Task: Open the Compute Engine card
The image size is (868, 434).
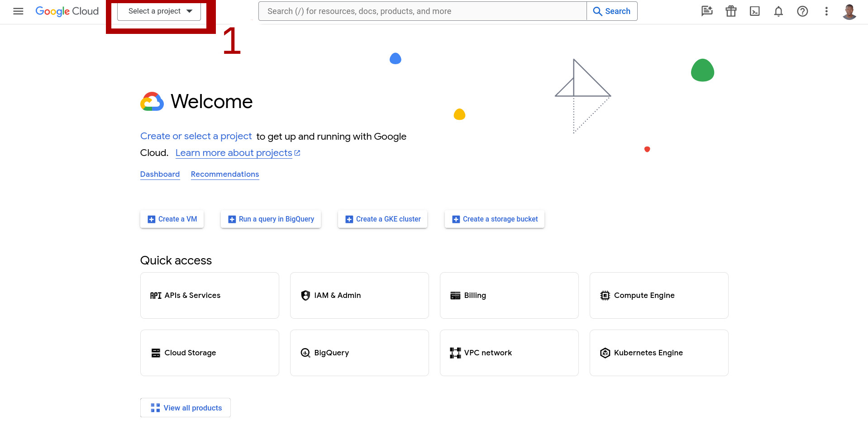Action: click(x=659, y=295)
